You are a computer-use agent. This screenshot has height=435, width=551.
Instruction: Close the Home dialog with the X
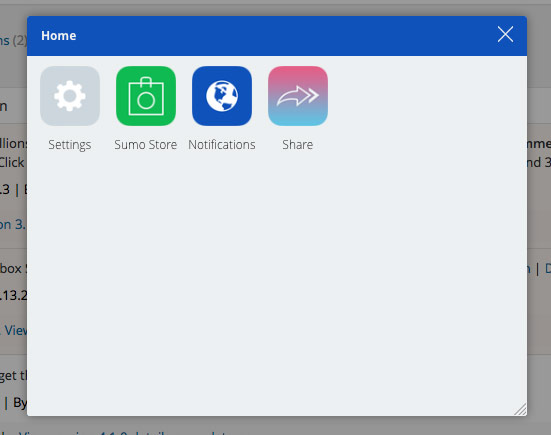point(505,34)
